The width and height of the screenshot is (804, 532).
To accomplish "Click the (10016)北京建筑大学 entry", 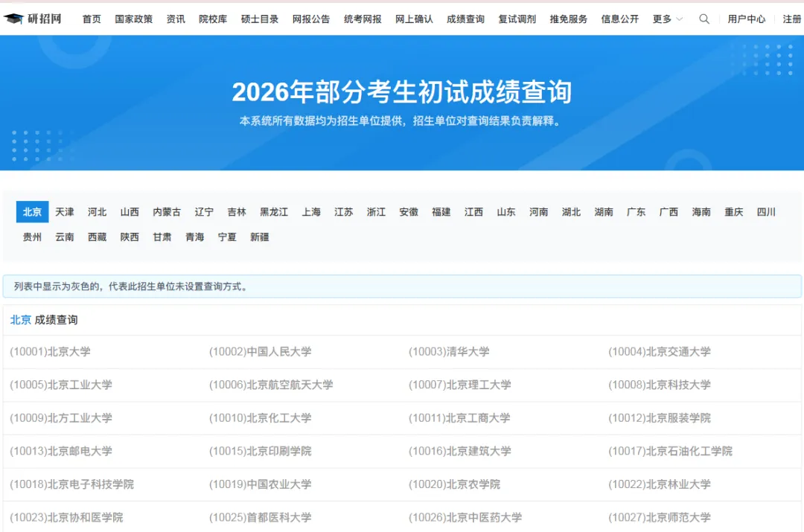I will 460,451.
